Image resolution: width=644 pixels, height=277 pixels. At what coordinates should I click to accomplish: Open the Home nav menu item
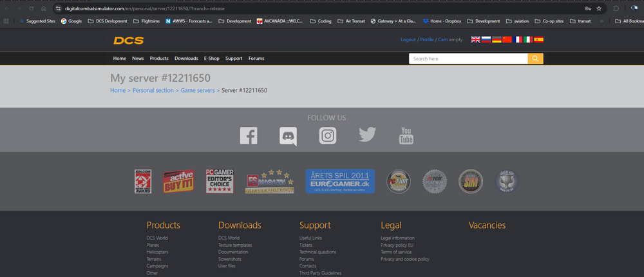coord(120,59)
